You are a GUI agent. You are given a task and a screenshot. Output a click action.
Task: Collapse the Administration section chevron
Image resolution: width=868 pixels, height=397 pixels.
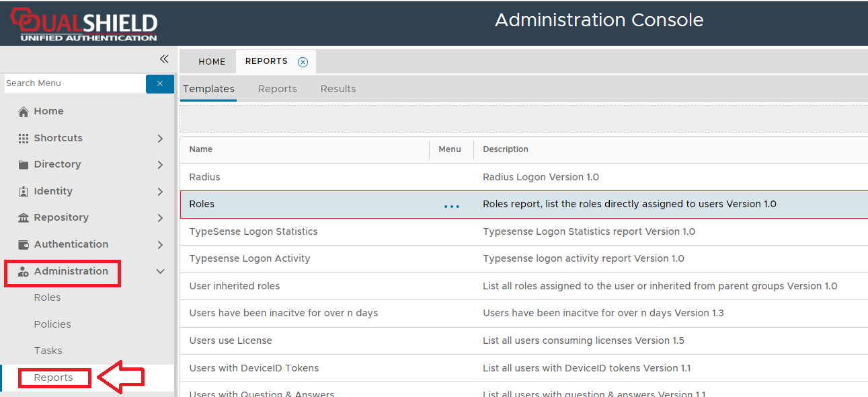point(160,272)
